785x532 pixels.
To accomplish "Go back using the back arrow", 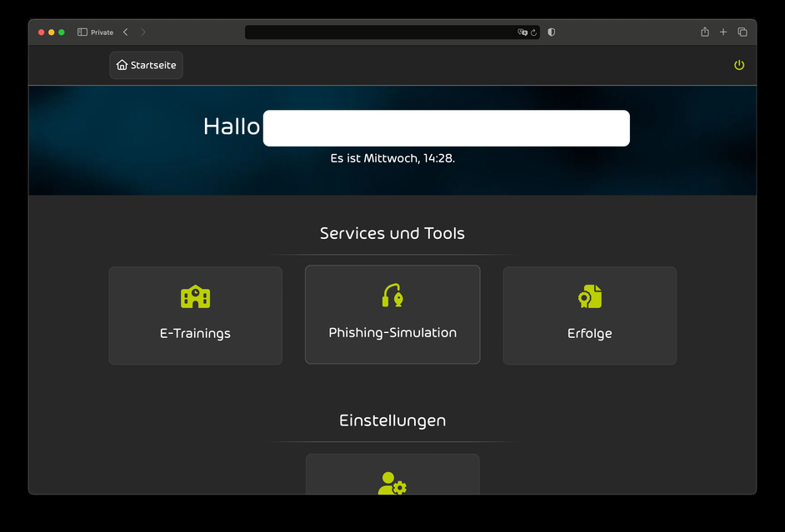I will pos(125,32).
